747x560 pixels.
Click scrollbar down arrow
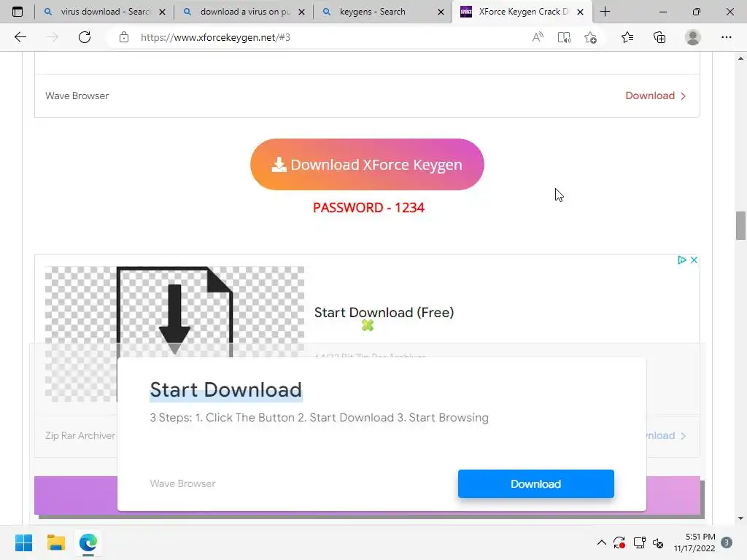(740, 518)
